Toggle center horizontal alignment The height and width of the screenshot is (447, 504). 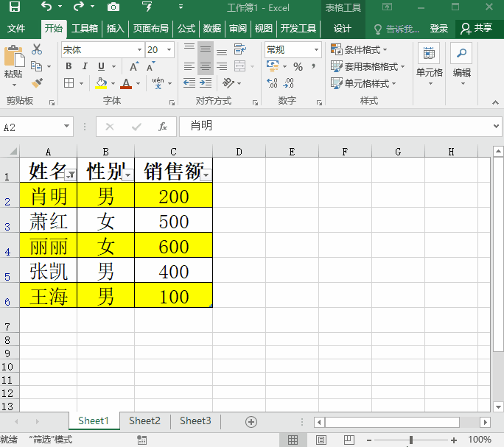(206, 66)
